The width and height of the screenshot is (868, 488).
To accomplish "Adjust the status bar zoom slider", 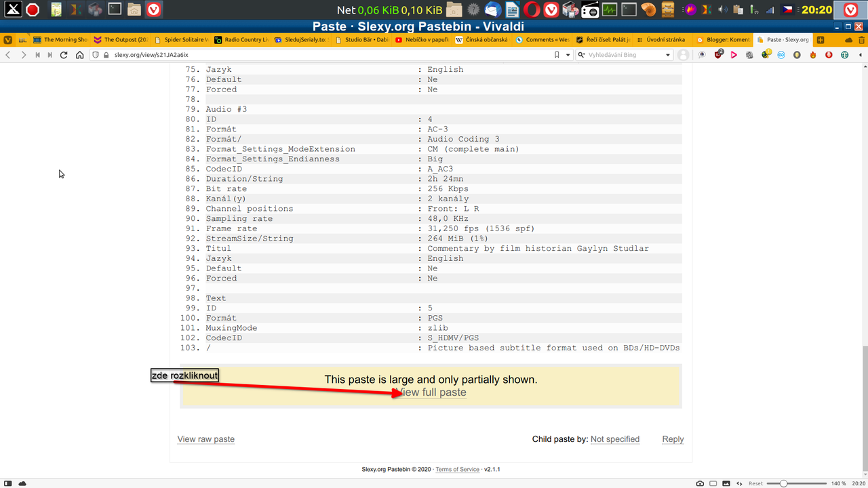I will [x=798, y=483].
